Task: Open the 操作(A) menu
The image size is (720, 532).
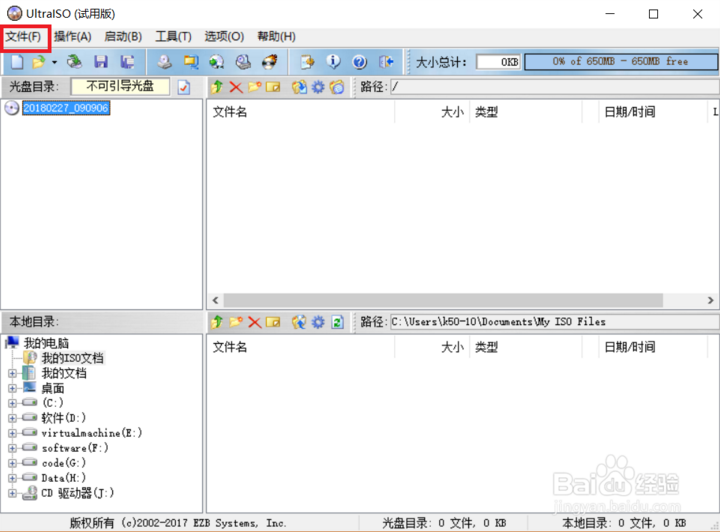Action: pos(73,37)
